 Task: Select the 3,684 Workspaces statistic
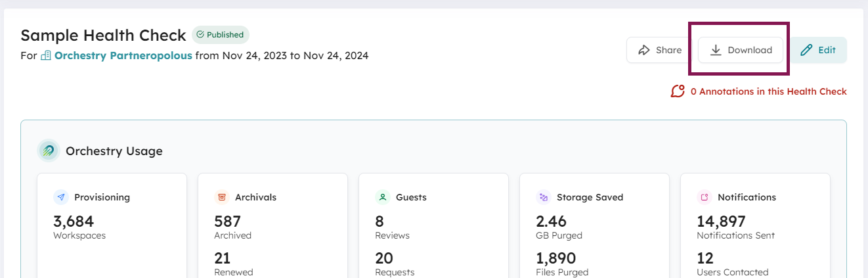tap(74, 221)
